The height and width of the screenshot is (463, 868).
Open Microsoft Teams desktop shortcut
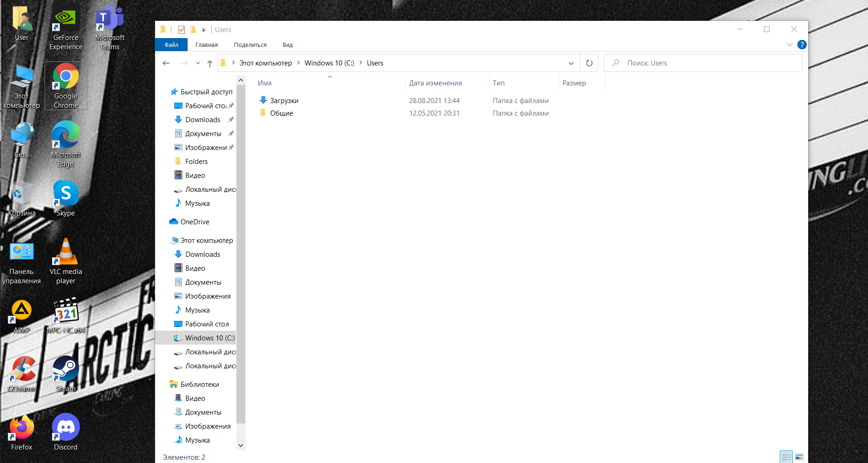click(110, 28)
